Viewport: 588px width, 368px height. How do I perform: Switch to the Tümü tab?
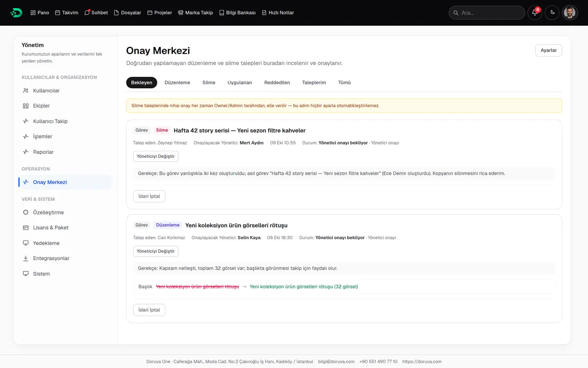345,82
